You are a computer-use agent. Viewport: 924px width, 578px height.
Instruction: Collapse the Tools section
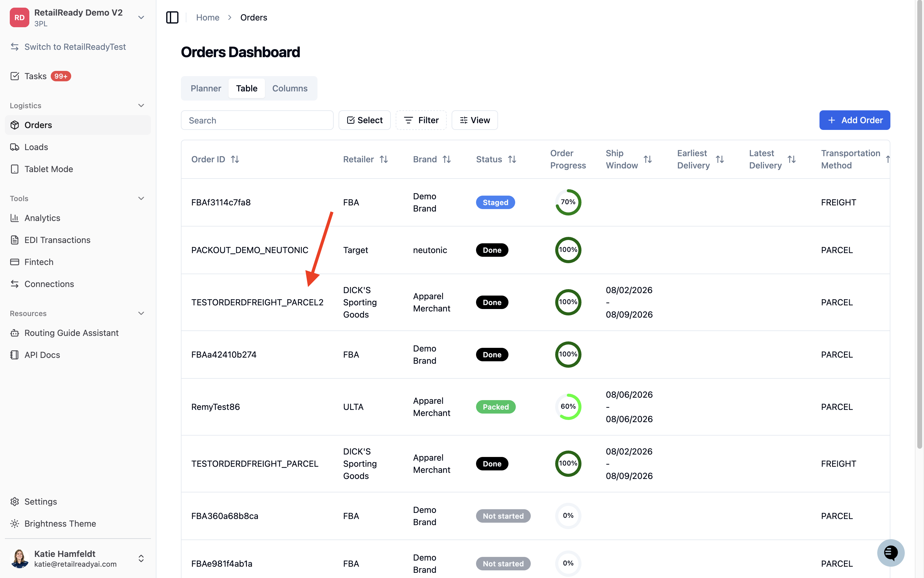pos(141,198)
